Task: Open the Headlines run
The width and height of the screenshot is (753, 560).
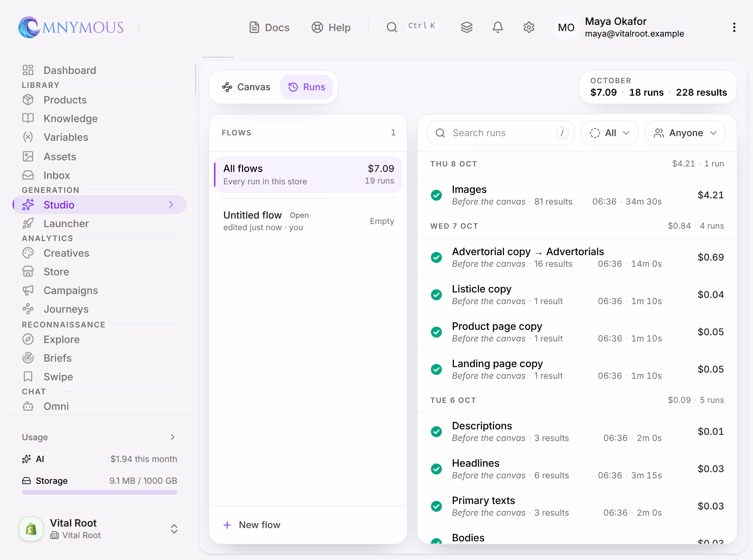Action: pos(577,469)
